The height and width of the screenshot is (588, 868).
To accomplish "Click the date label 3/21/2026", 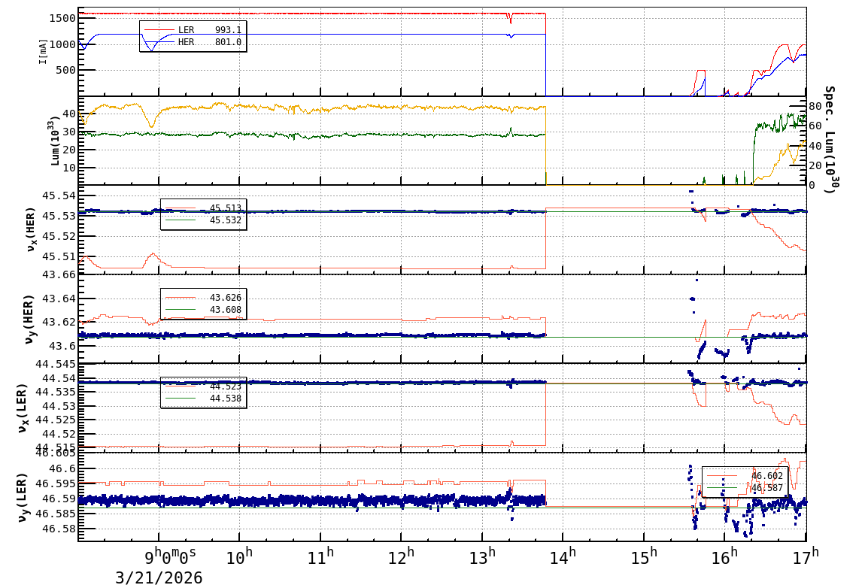I will click(159, 578).
